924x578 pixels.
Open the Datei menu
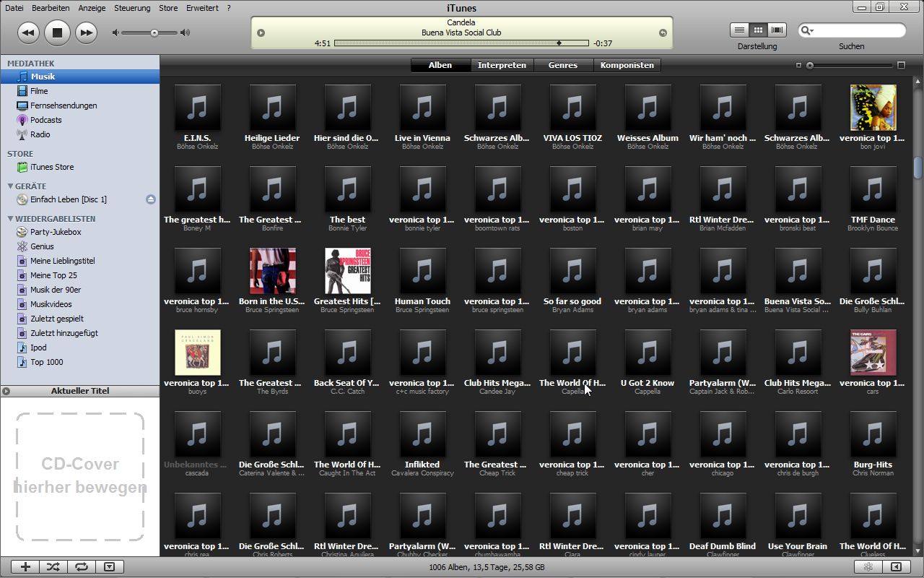[14, 8]
